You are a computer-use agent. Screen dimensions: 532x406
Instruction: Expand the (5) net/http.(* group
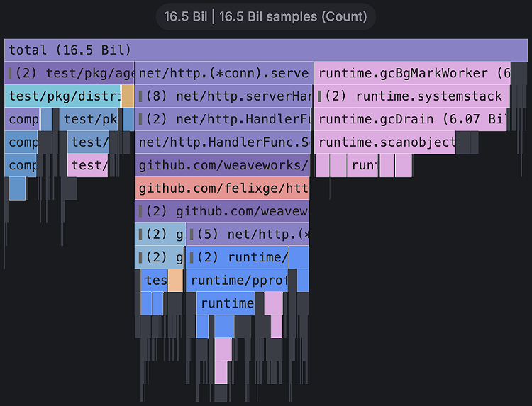[248, 234]
